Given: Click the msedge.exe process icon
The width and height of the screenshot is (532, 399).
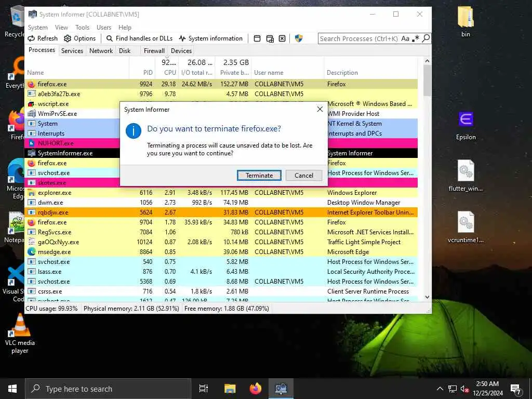Looking at the screenshot, I should (x=32, y=252).
